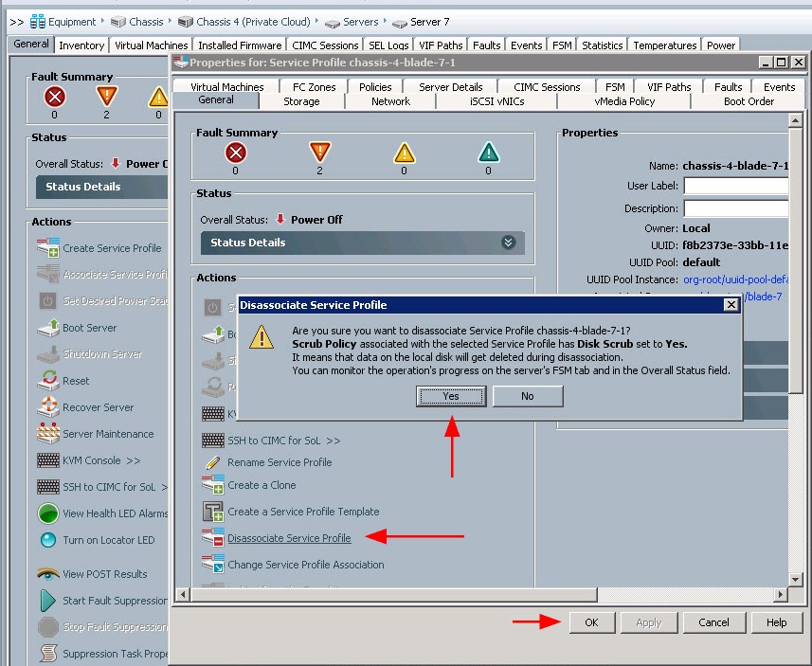Expand Status Details bar in left panel
The height and width of the screenshot is (666, 812).
point(101,187)
